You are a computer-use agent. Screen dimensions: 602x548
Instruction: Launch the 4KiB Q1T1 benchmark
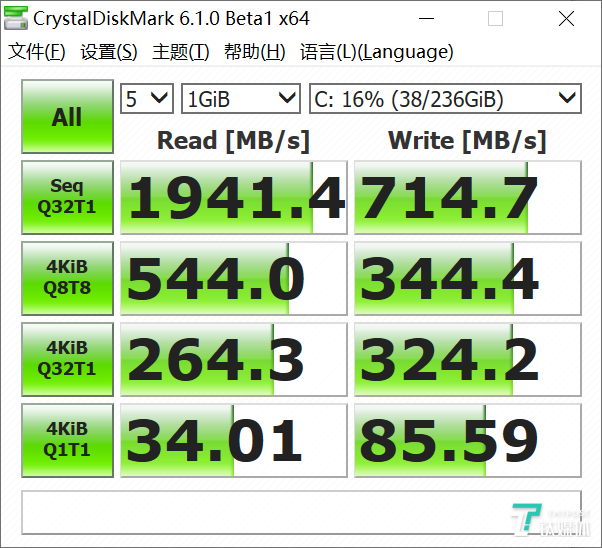[67, 440]
